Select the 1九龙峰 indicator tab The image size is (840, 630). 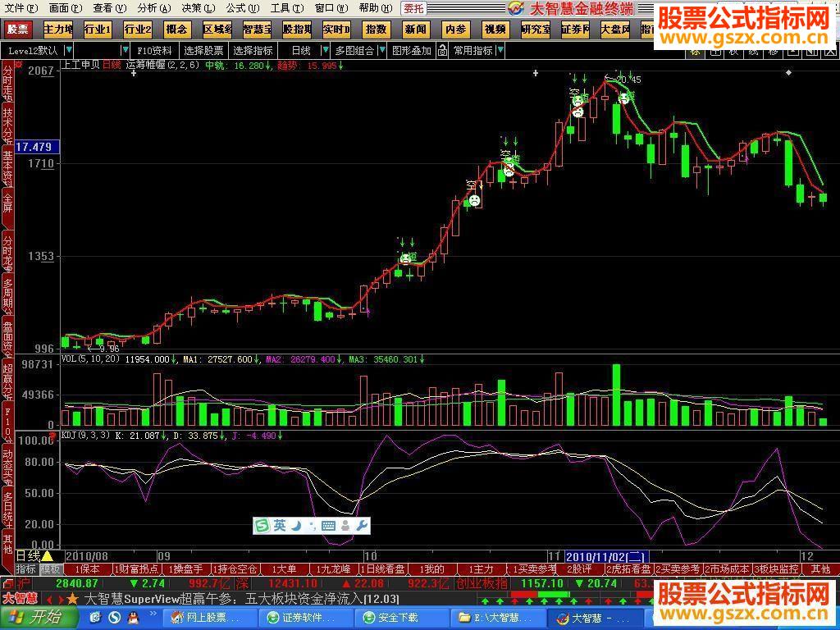click(x=333, y=569)
